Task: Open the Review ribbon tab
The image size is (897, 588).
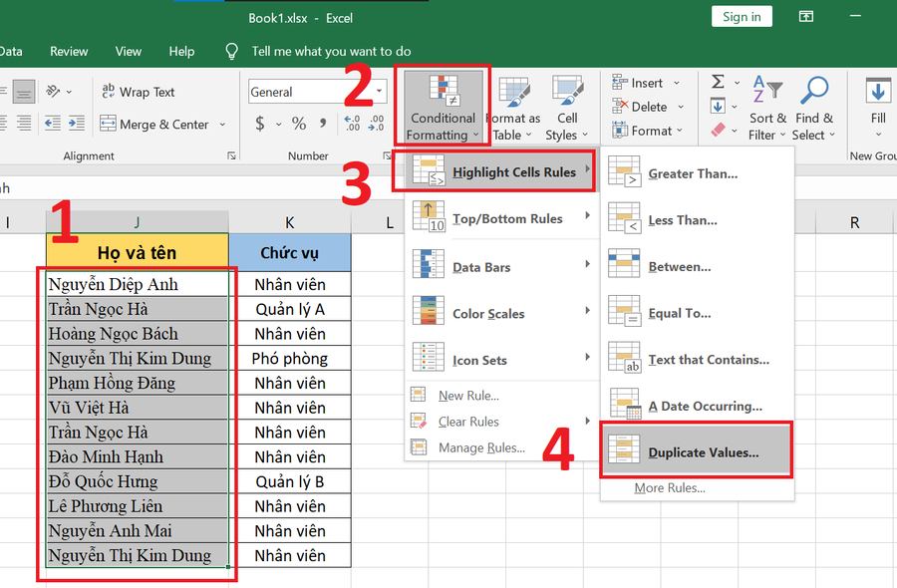Action: [x=69, y=52]
